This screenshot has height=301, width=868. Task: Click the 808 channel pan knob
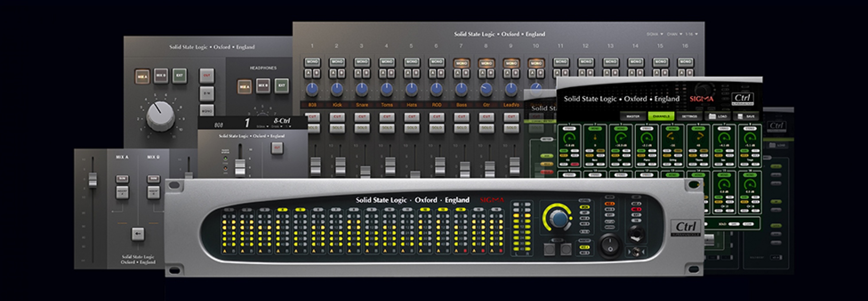pos(312,90)
